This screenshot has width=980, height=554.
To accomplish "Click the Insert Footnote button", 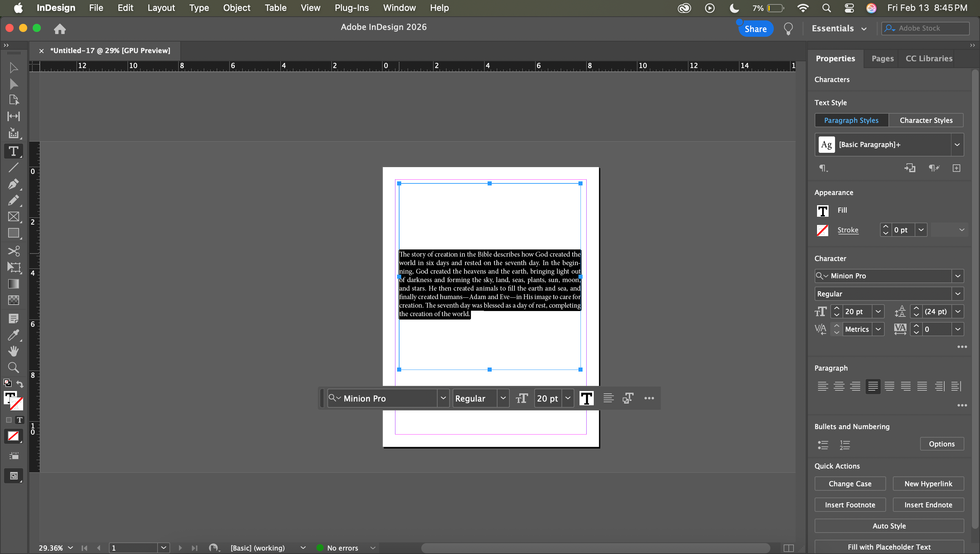I will click(850, 505).
